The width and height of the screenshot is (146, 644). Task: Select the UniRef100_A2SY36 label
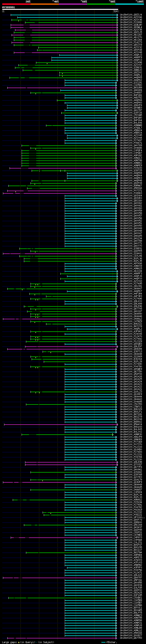pyautogui.click(x=131, y=20)
